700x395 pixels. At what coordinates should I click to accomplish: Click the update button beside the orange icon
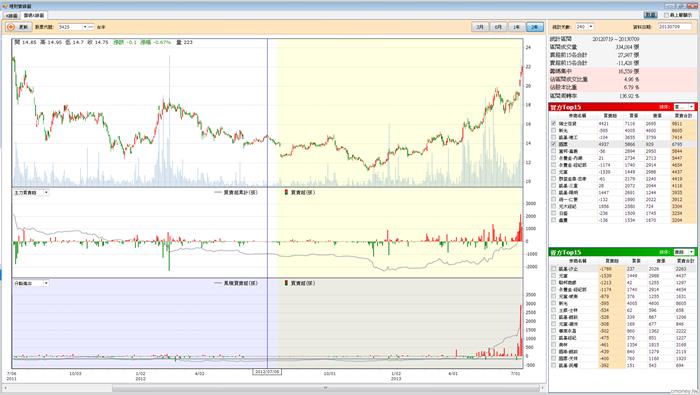coord(23,27)
